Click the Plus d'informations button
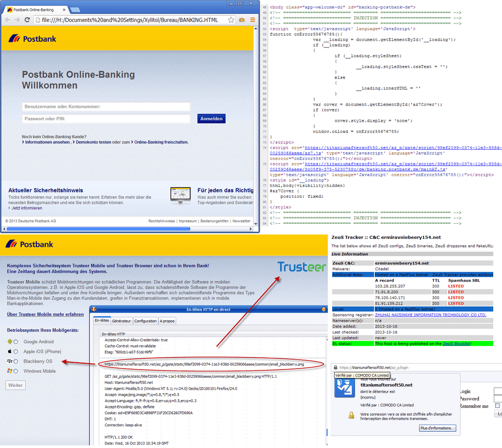502x448 pixels. point(437,428)
